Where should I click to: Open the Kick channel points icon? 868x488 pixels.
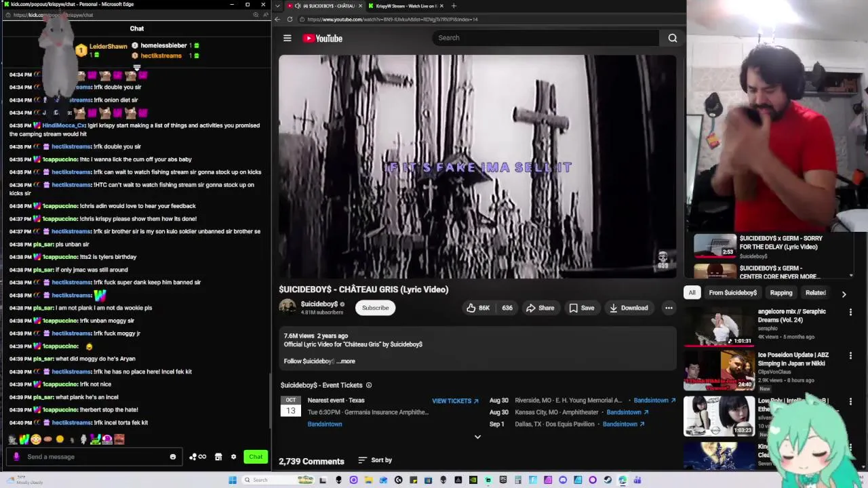pos(197,457)
